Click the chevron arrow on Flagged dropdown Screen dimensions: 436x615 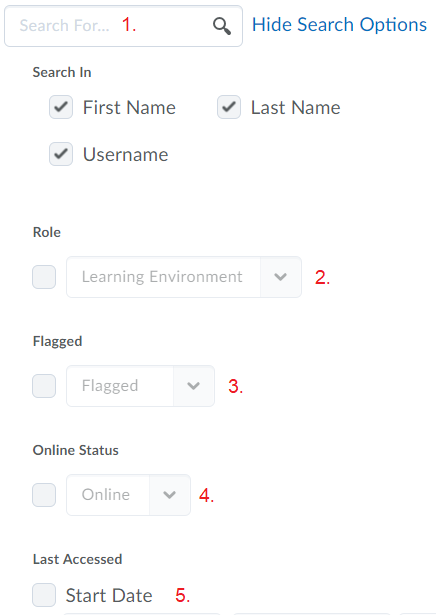coord(194,386)
